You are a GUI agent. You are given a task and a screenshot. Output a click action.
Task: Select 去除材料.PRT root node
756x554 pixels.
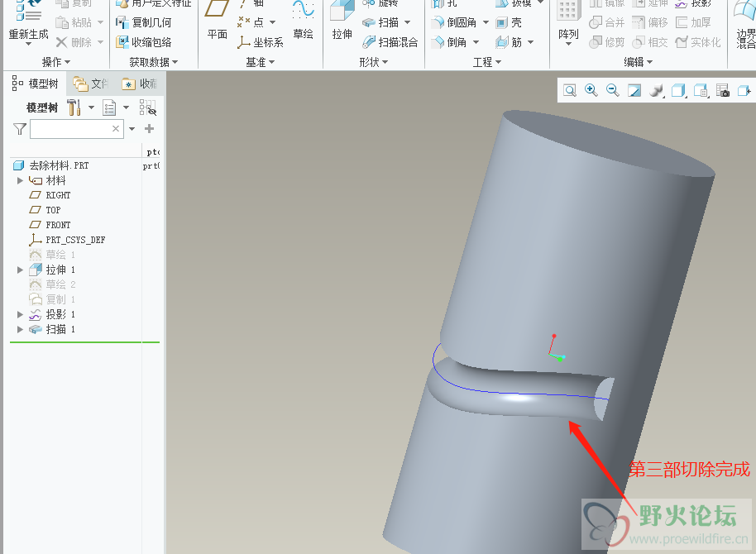[x=51, y=166]
